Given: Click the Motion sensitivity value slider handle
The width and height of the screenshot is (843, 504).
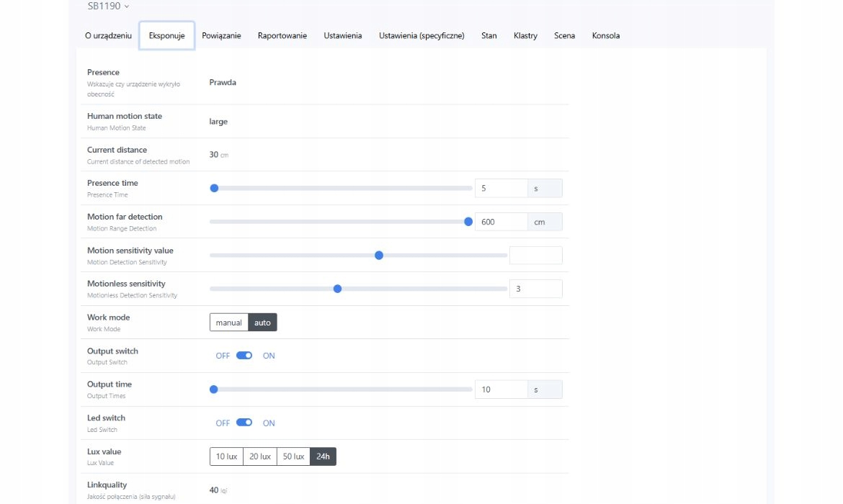Looking at the screenshot, I should [x=379, y=256].
